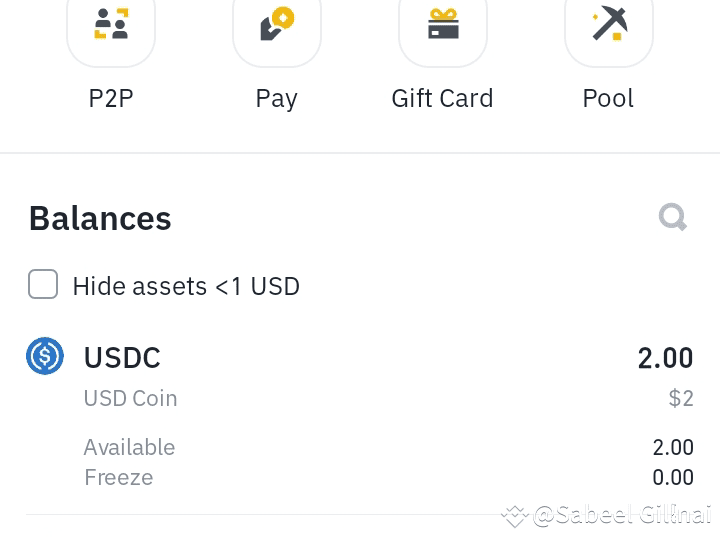Image resolution: width=720 pixels, height=537 pixels.
Task: Enable the Hide assets <1 USD checkbox
Action: (x=43, y=284)
